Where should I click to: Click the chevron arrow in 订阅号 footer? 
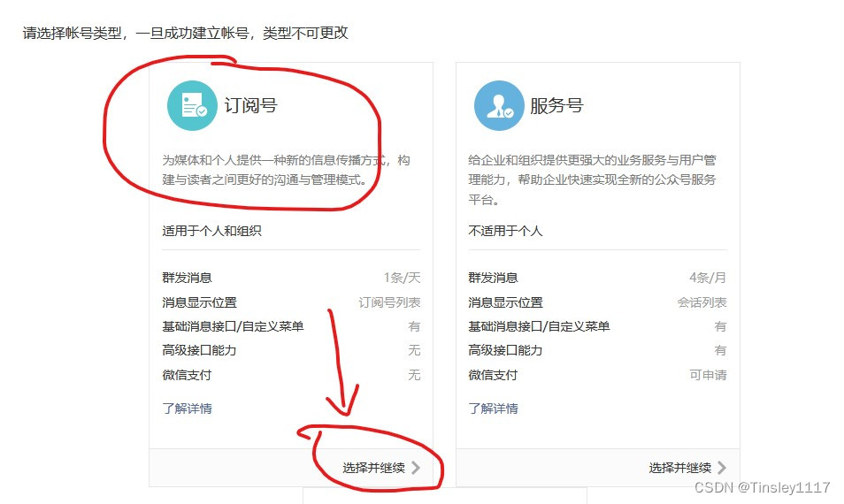[416, 468]
